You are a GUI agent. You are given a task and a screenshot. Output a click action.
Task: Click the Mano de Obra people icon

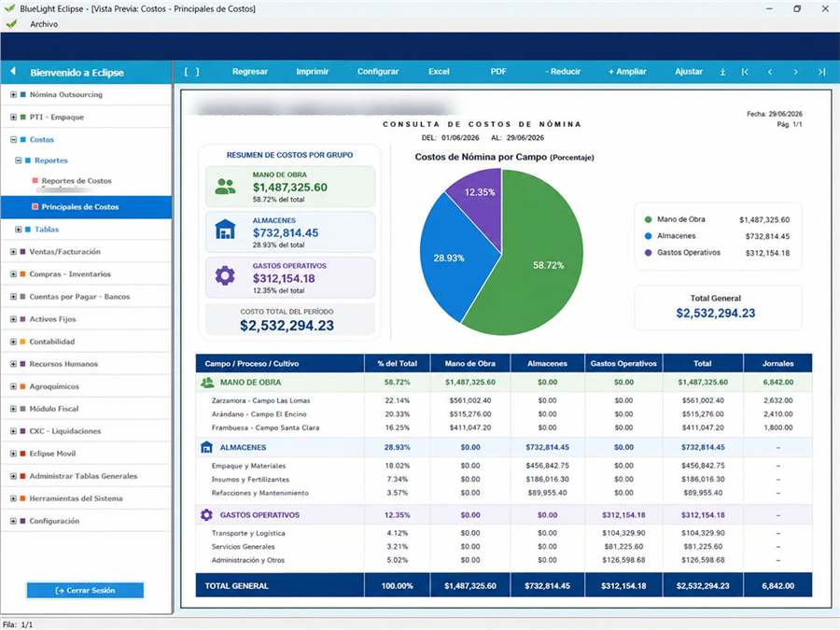pyautogui.click(x=225, y=187)
